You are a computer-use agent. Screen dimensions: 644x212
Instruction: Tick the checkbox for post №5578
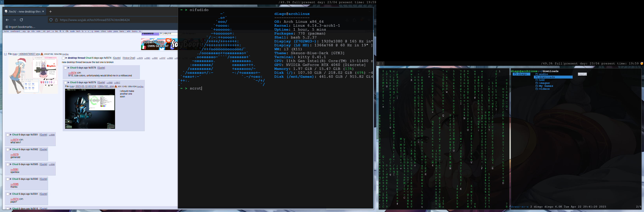(x=65, y=68)
